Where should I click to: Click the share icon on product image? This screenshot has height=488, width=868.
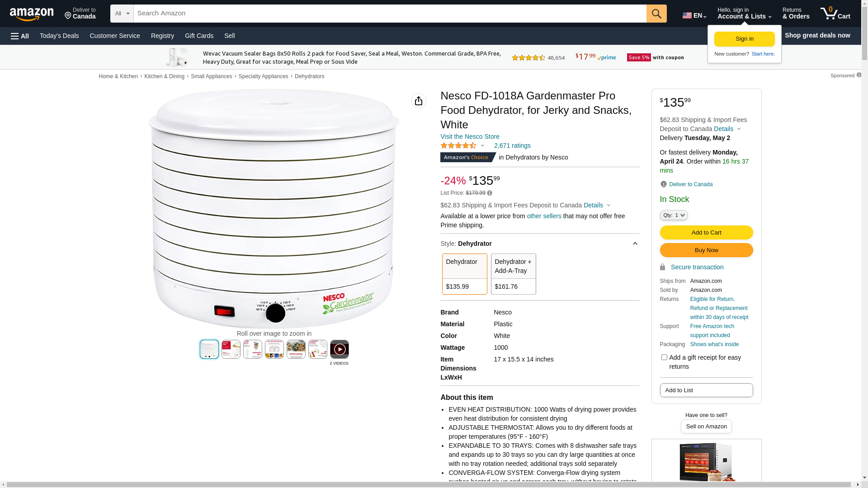pyautogui.click(x=419, y=101)
